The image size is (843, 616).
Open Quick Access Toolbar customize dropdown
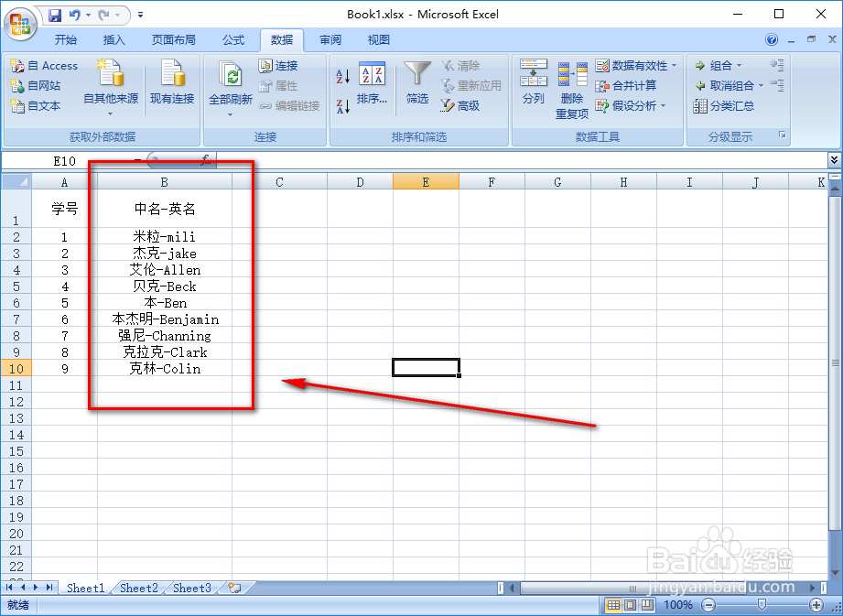tap(140, 16)
